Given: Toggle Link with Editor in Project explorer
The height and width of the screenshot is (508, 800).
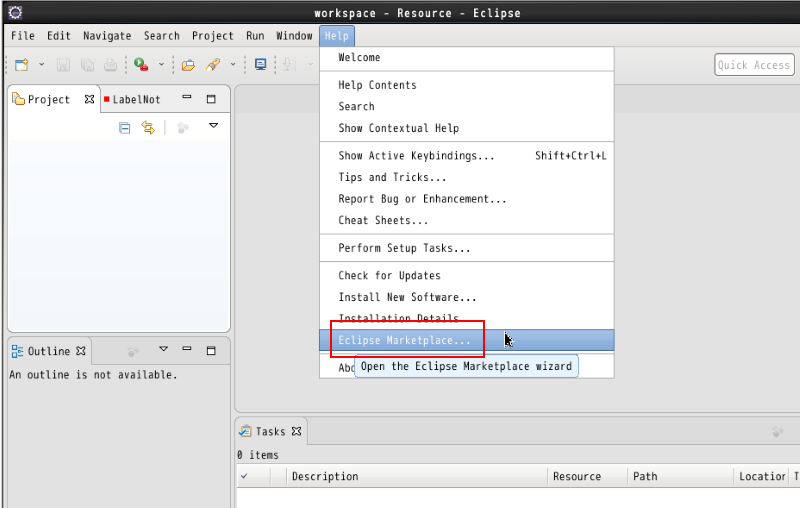Looking at the screenshot, I should point(148,128).
